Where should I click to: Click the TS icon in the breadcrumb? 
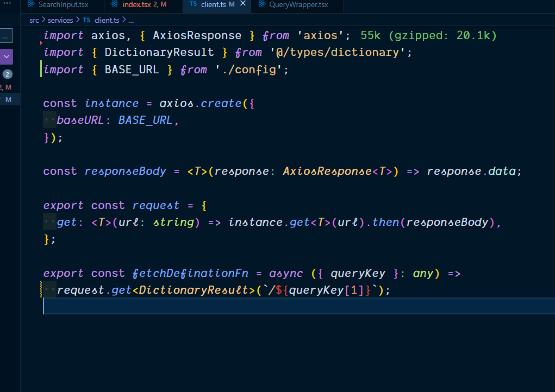pos(87,20)
